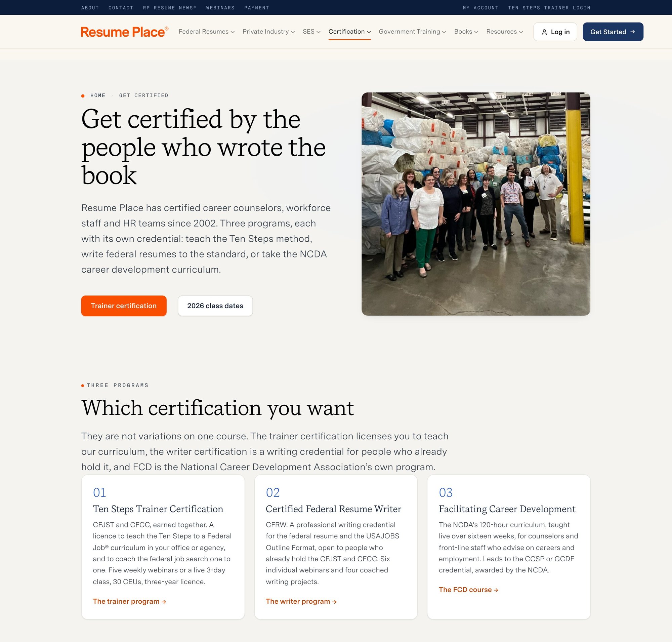Expand the Certification menu

350,32
